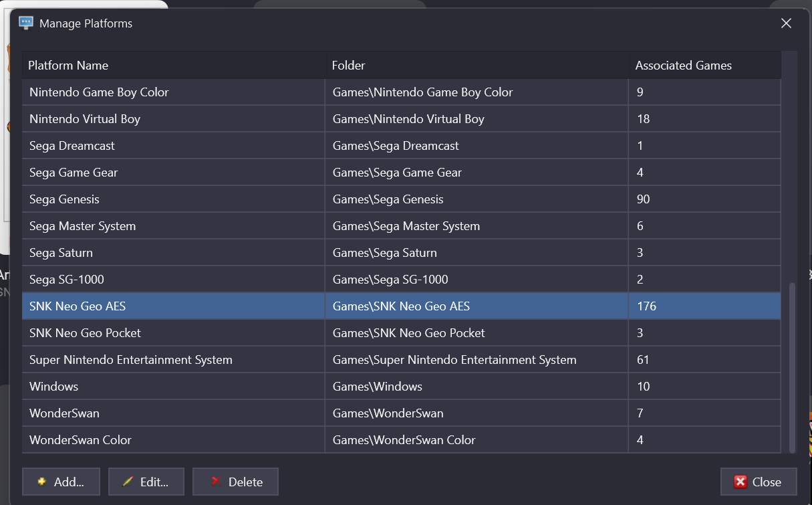Close the Manage Platforms dialog with X
Screen dimensions: 812x505
[786, 23]
